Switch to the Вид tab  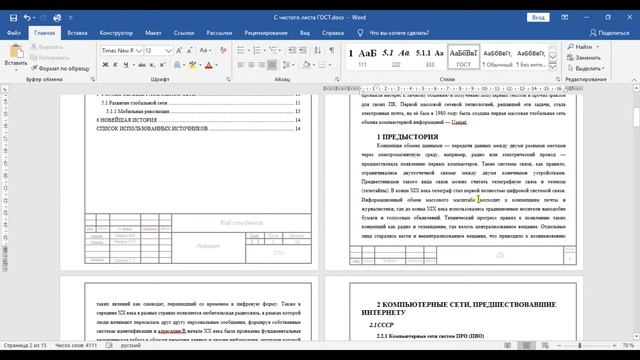[304, 33]
